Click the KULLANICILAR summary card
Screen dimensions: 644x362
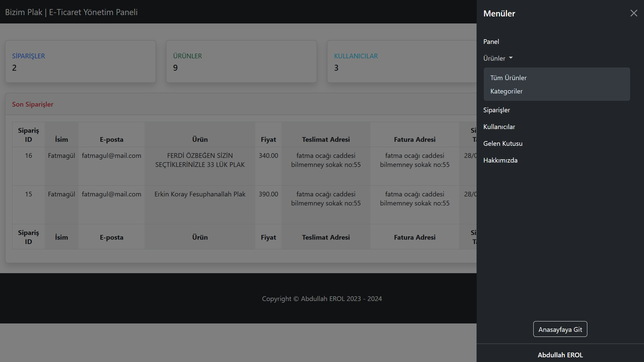click(x=401, y=62)
